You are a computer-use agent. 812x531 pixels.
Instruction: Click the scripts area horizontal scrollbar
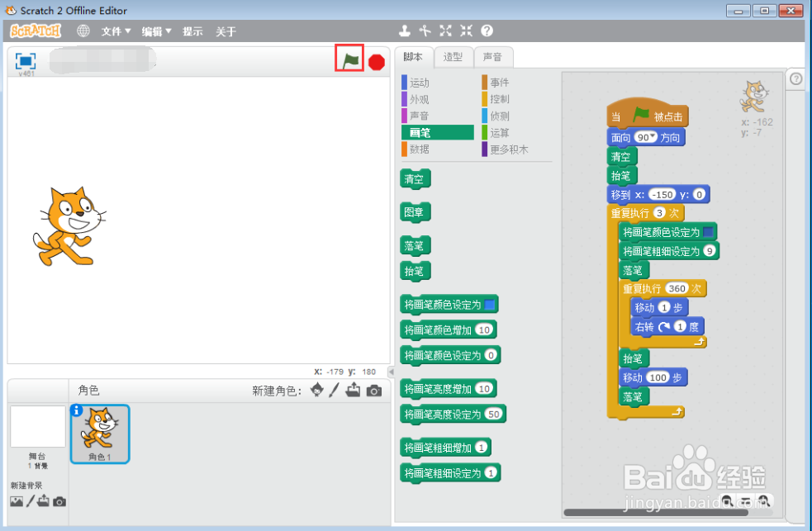point(656,512)
